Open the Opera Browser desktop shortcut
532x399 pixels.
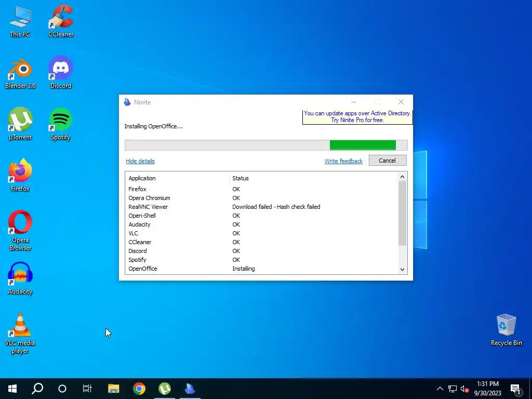point(20,231)
